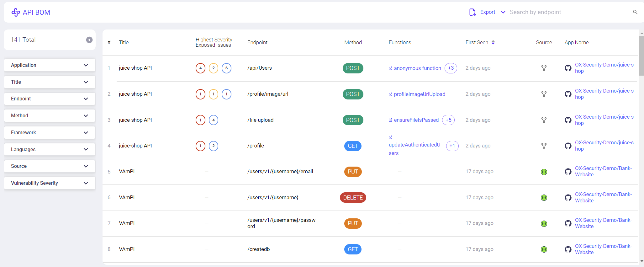Viewport: 644px width, 267px height.
Task: Click the green source icon for /createdb row
Action: click(544, 249)
